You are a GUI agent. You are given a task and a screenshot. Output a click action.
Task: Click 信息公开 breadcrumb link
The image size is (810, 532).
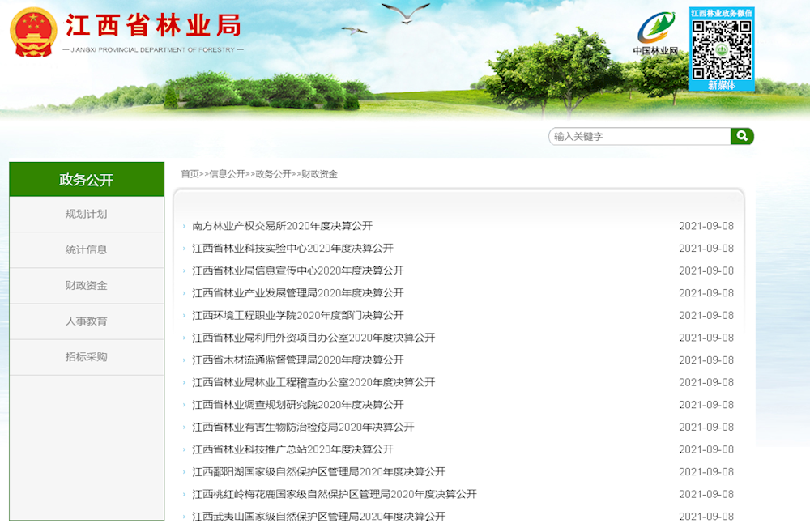click(x=227, y=174)
